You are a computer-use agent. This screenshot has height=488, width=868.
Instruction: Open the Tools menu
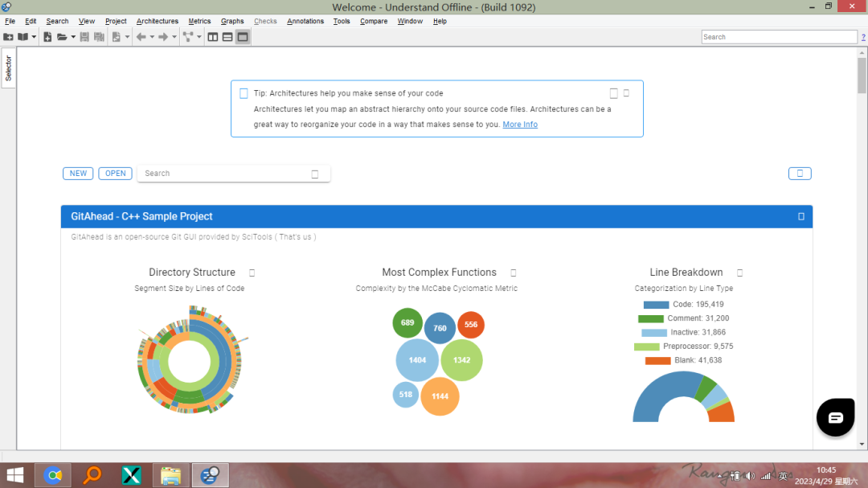[x=342, y=21]
